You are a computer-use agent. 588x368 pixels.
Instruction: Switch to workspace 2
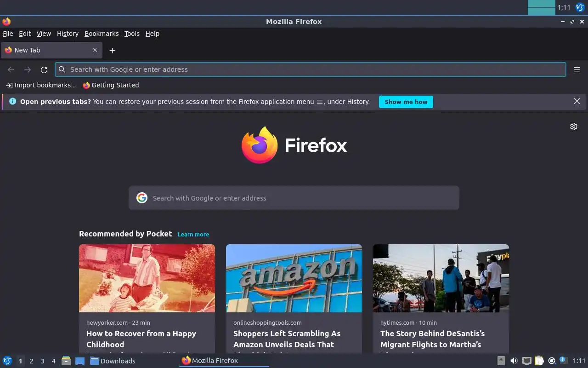pyautogui.click(x=31, y=361)
